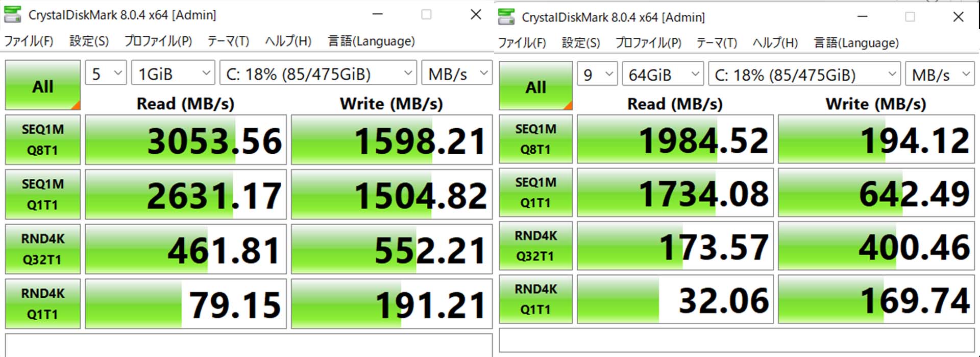This screenshot has width=980, height=357.
Task: Open 言語(Language) menu in left window
Action: coord(371,41)
